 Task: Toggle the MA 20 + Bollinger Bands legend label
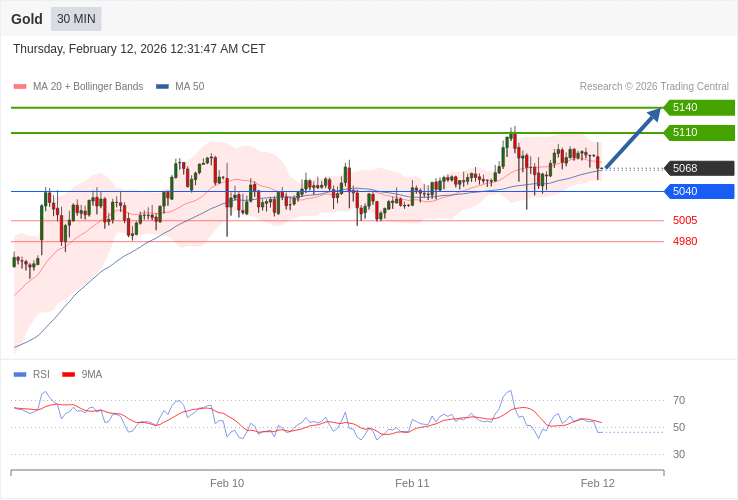(x=88, y=87)
